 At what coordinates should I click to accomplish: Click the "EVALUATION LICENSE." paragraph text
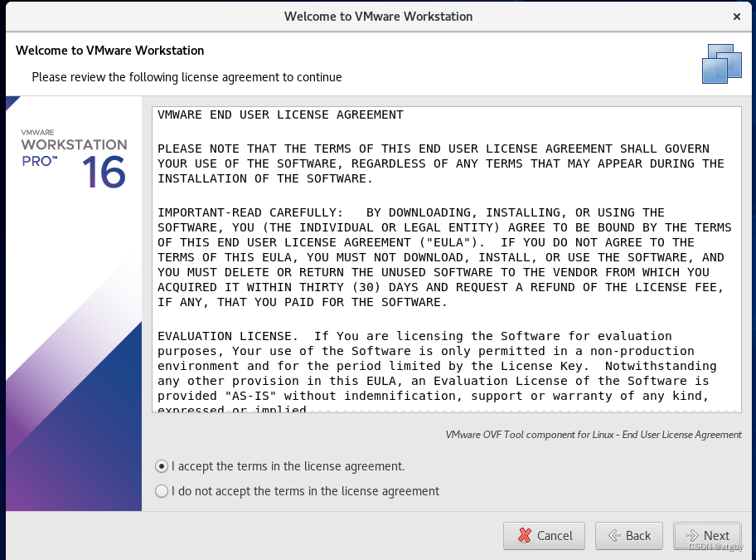click(x=437, y=373)
